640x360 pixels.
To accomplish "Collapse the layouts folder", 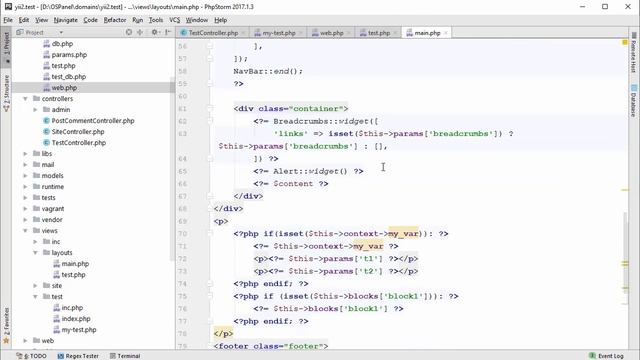I will [x=35, y=253].
